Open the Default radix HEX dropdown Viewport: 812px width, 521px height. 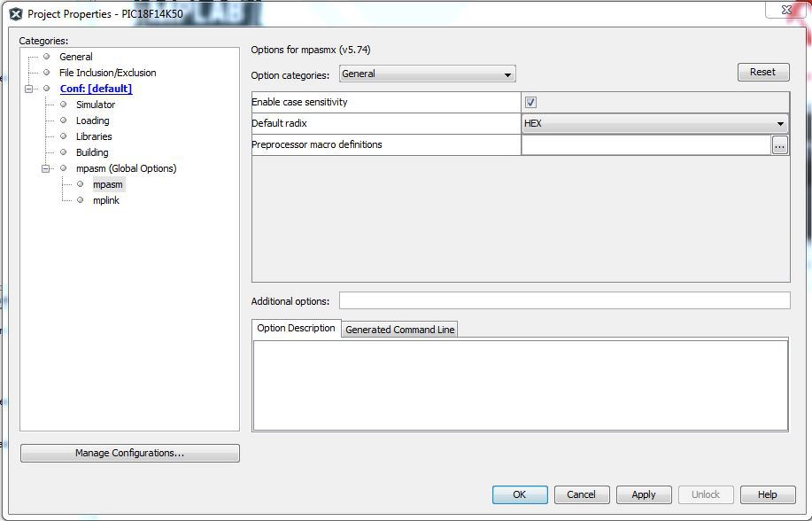click(654, 123)
